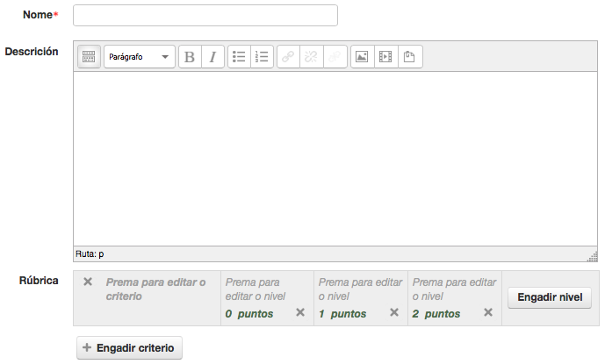The width and height of the screenshot is (605, 364).
Task: Click the editor resize handle corner
Action: coord(593,257)
